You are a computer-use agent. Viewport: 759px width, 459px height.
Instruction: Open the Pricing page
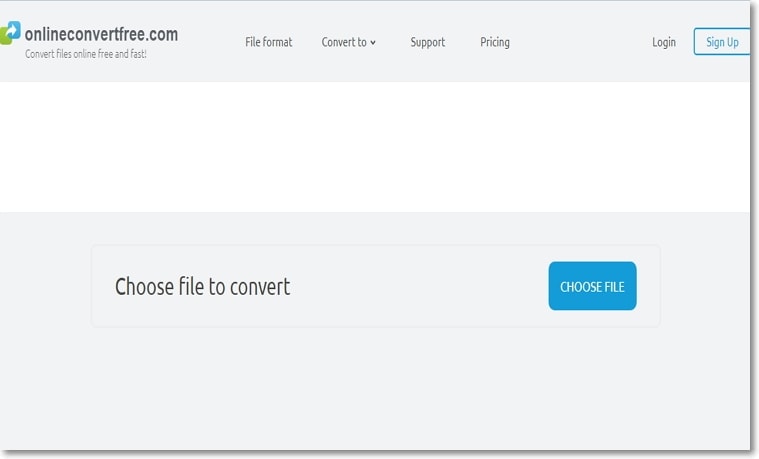(495, 42)
